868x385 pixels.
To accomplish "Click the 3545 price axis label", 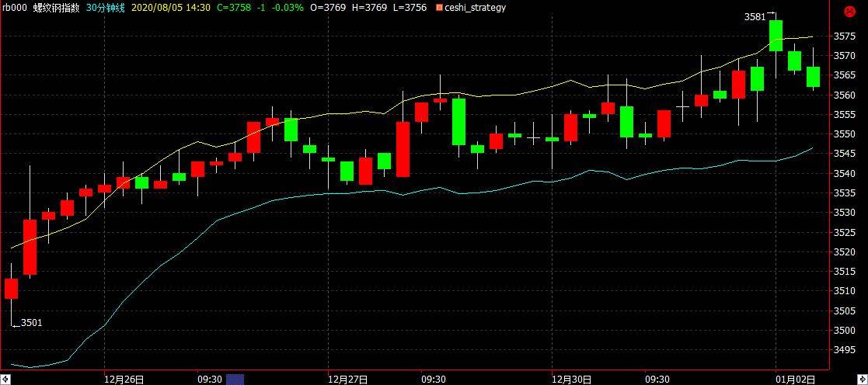I will (x=845, y=154).
